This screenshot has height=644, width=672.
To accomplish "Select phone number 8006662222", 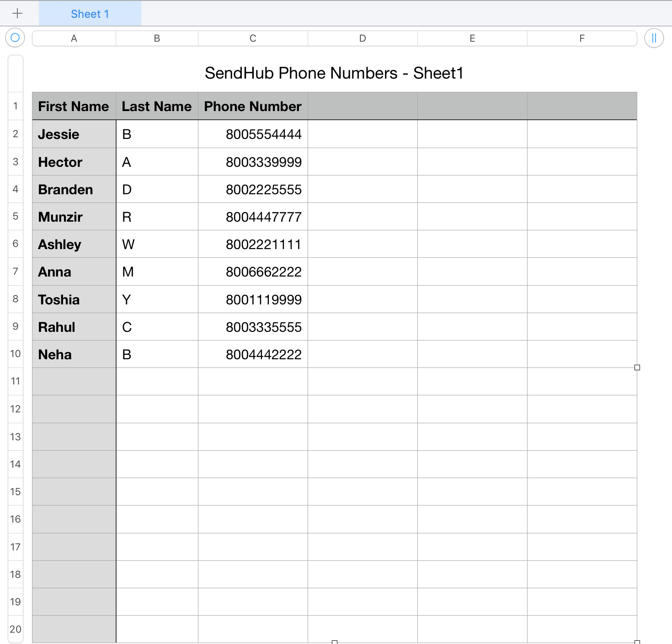I will pyautogui.click(x=253, y=271).
